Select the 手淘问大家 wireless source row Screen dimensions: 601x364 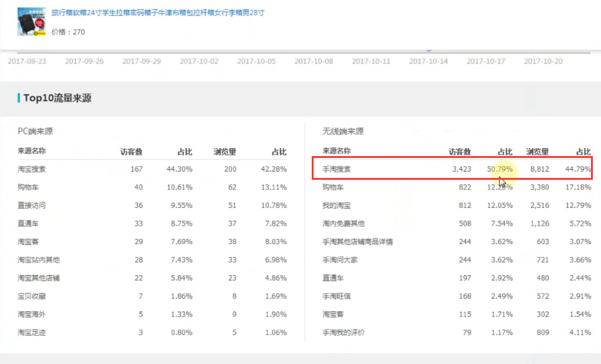(340, 260)
